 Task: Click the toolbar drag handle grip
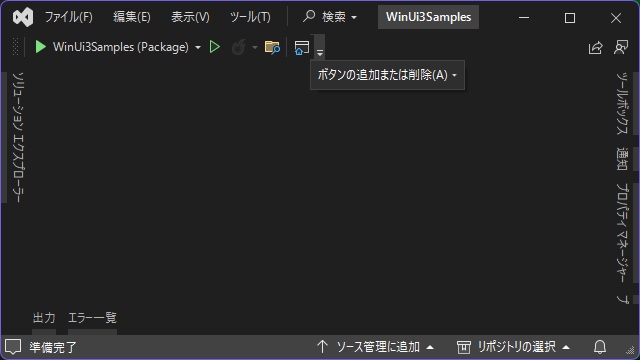pyautogui.click(x=16, y=47)
